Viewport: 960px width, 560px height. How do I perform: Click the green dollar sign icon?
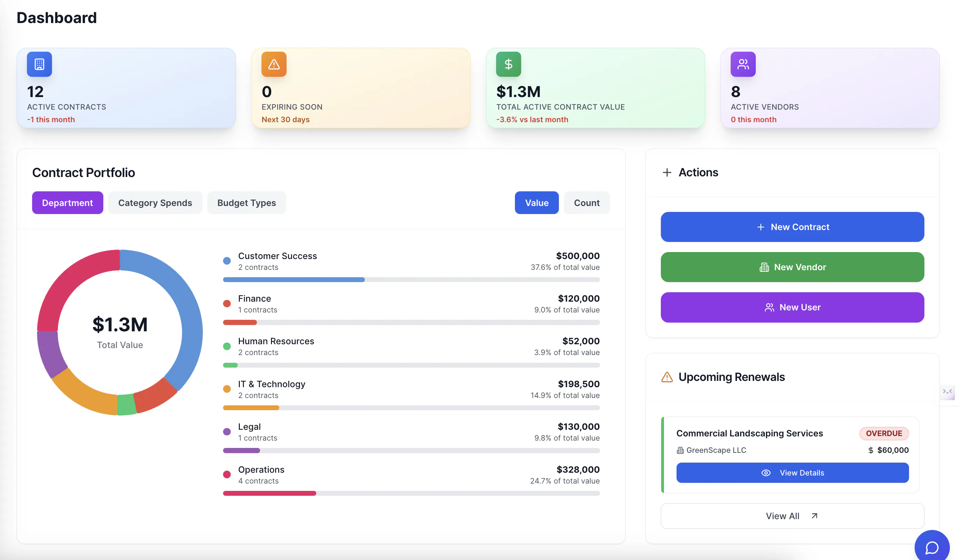click(509, 64)
